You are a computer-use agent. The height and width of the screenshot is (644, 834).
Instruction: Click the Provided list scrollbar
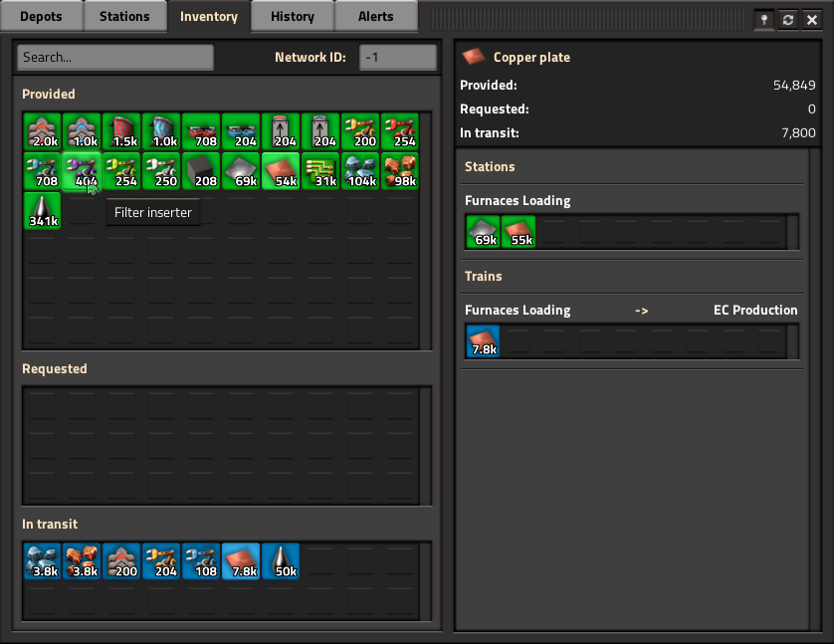(426, 230)
